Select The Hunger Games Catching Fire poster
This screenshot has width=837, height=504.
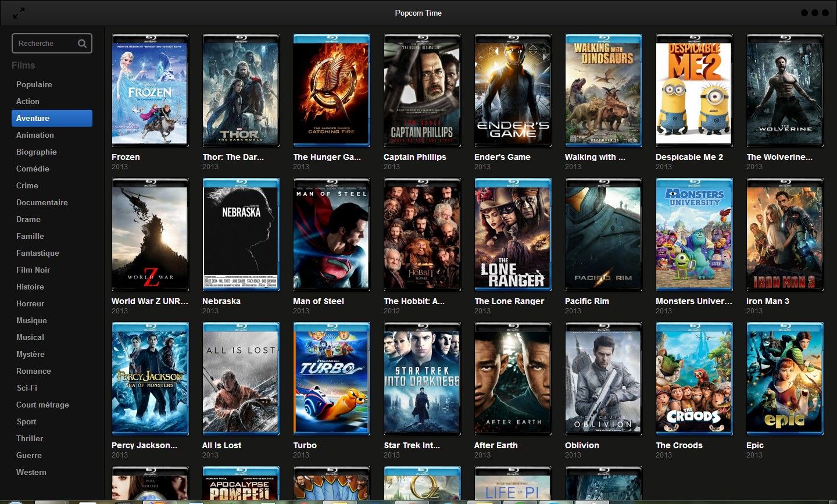[x=331, y=90]
